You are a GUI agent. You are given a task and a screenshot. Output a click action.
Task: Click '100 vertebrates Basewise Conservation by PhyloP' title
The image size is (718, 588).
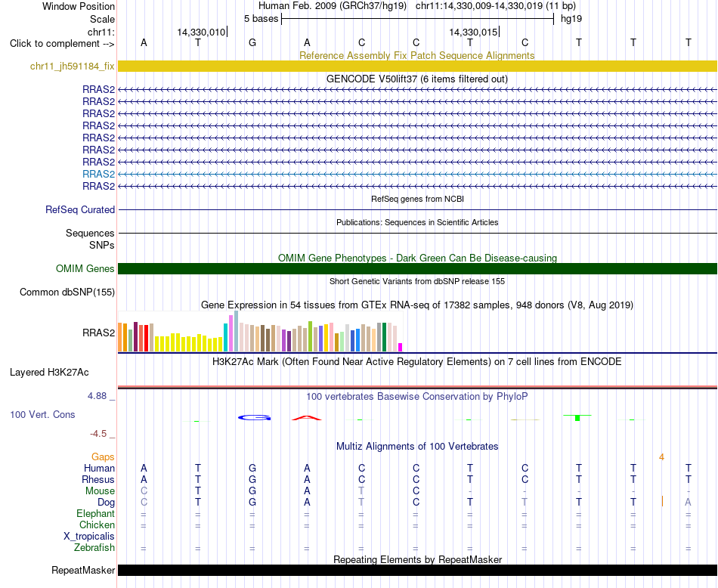click(x=417, y=397)
